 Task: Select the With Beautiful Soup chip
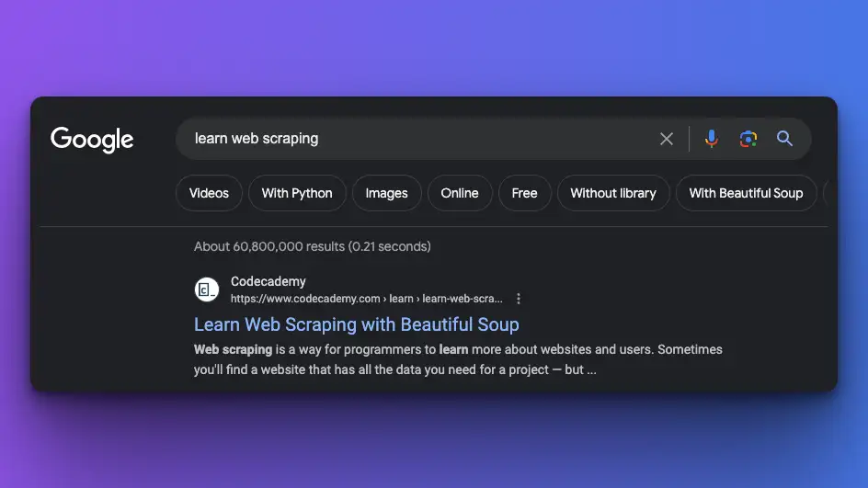tap(746, 193)
